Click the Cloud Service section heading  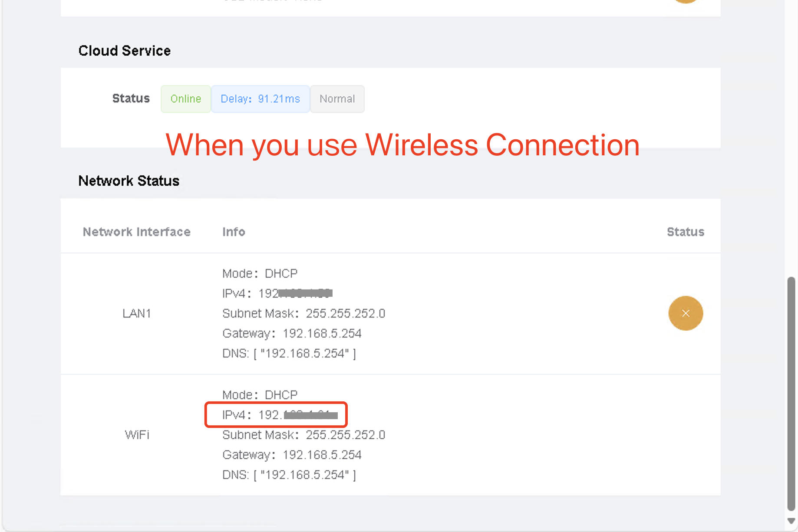tap(124, 51)
